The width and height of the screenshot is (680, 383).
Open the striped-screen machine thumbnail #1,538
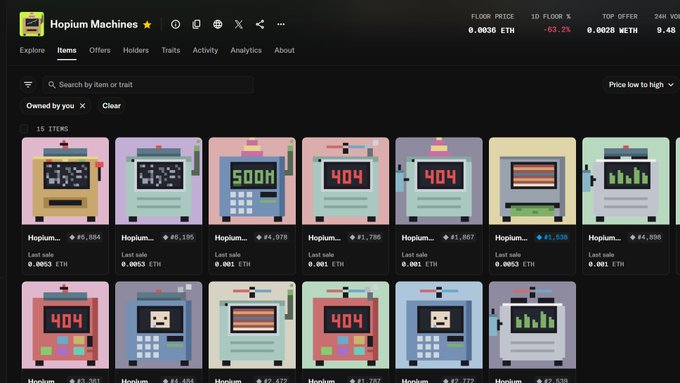coord(533,181)
